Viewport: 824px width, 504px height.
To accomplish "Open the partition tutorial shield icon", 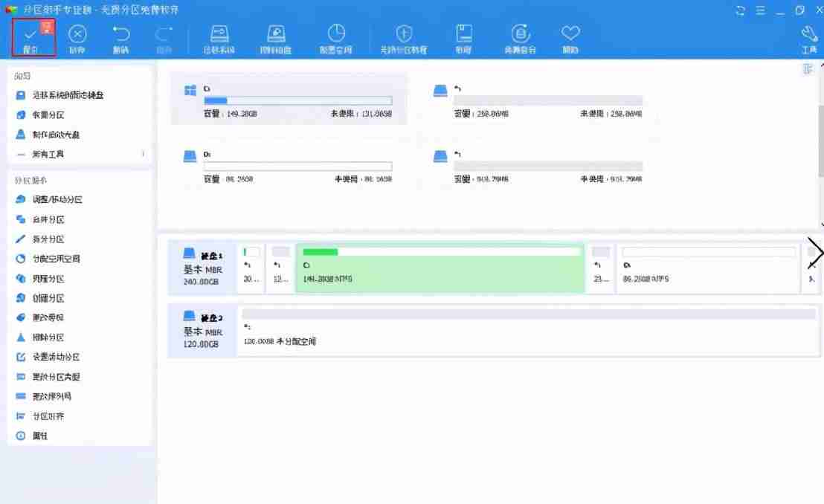I will (404, 39).
